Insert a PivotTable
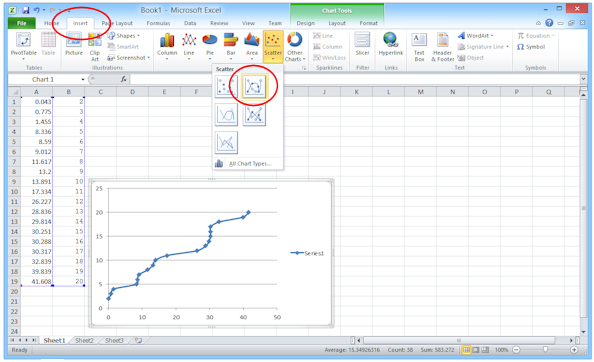 (23, 46)
